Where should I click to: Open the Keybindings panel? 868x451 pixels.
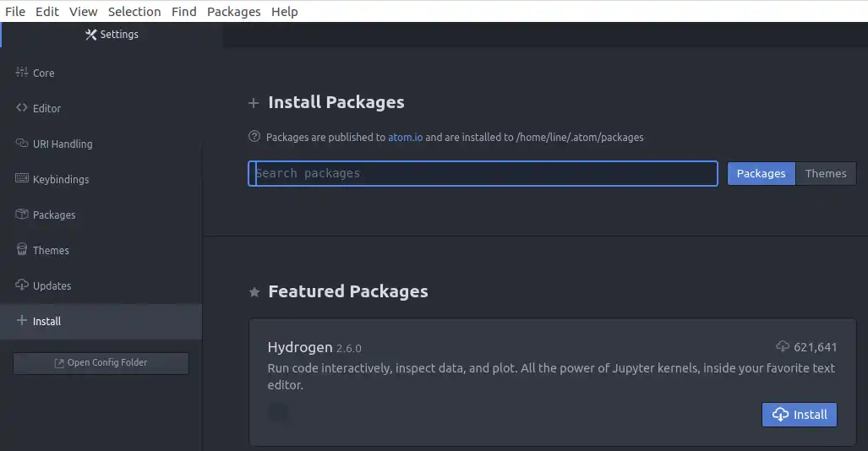pyautogui.click(x=60, y=180)
